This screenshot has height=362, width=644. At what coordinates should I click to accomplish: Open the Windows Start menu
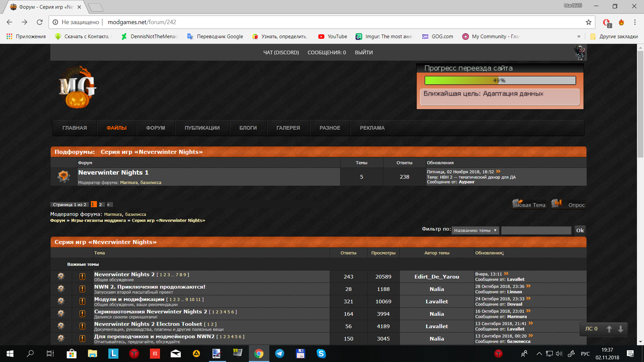(10, 353)
